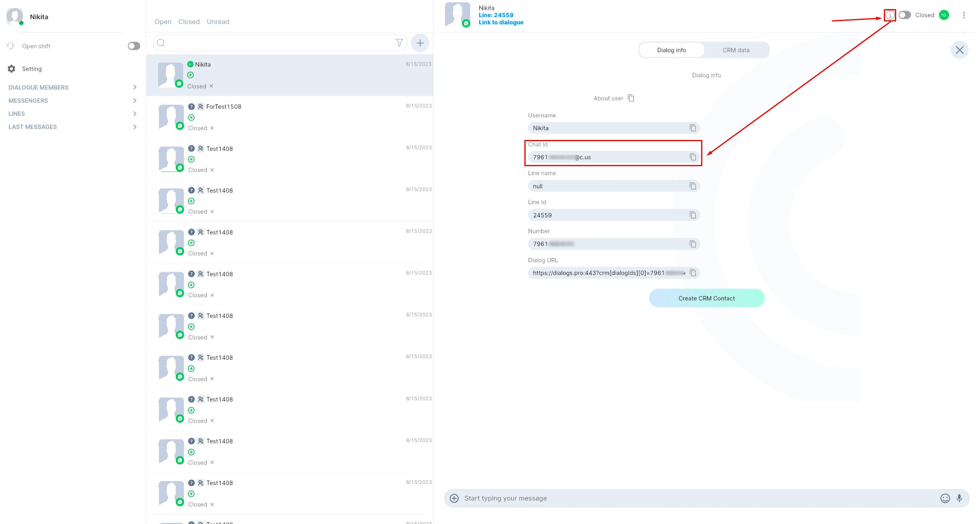The width and height of the screenshot is (980, 524).
Task: Copy all About user information
Action: [631, 98]
